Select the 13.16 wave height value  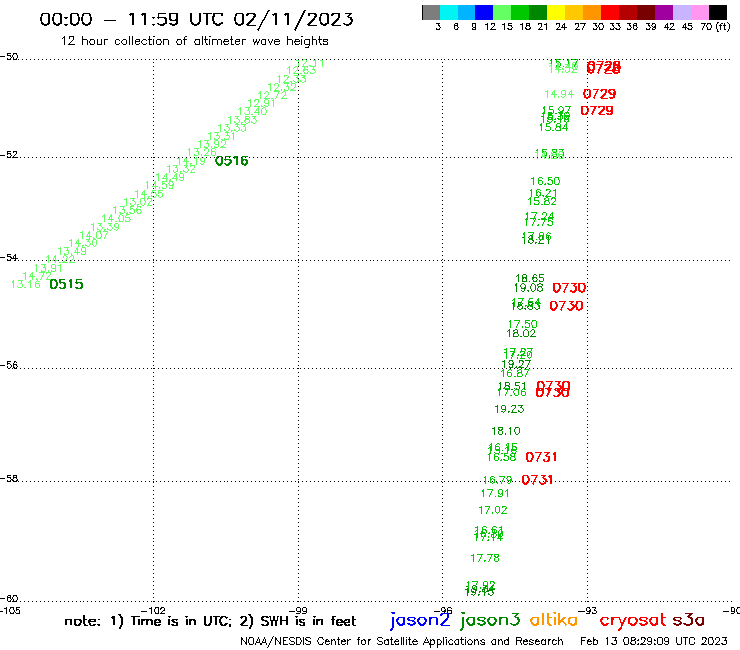(25, 284)
